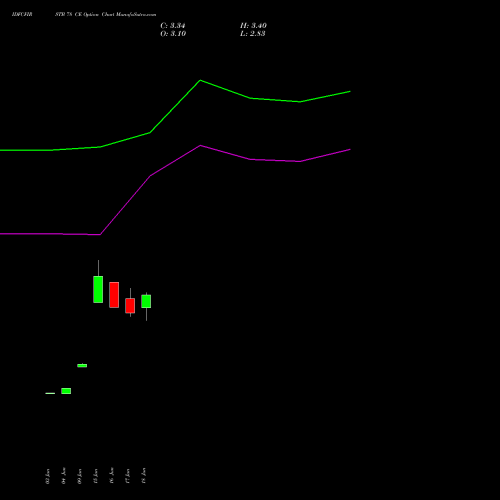Select the second small green candle from the left
The width and height of the screenshot is (500, 500).
click(x=66, y=391)
